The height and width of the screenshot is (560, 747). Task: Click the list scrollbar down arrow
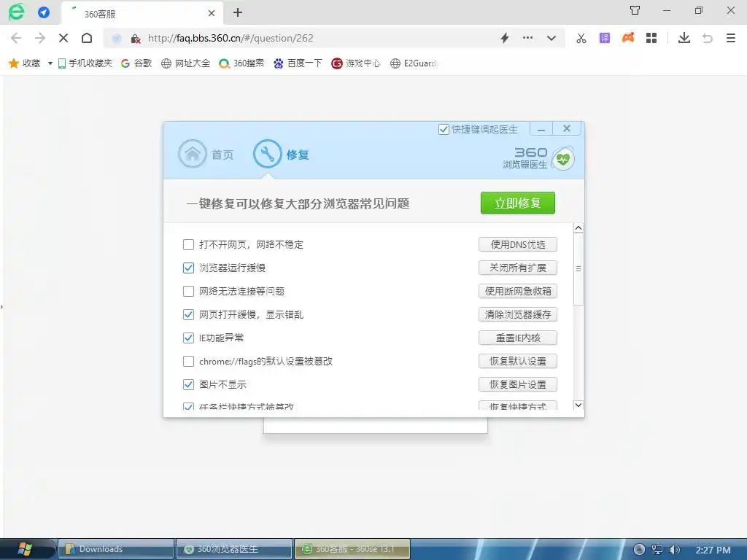coord(578,405)
